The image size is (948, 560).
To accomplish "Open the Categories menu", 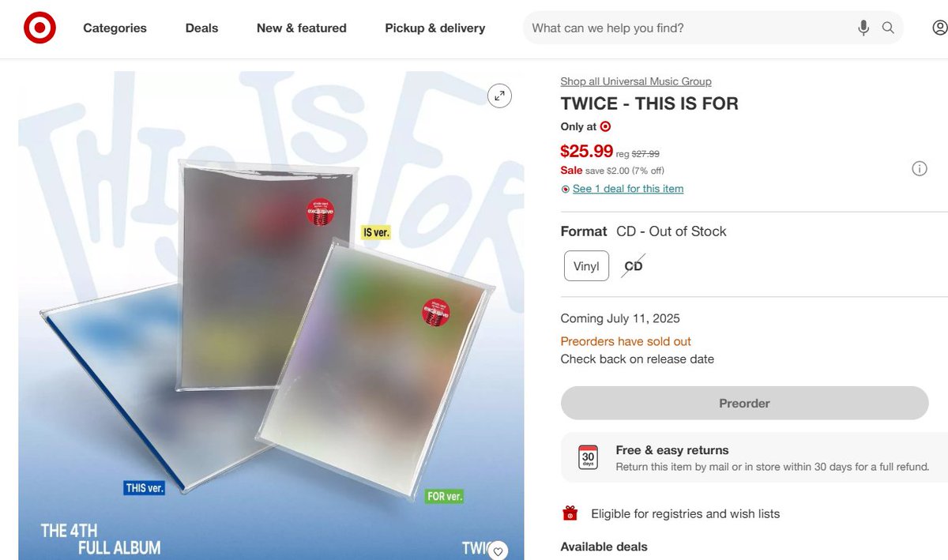I will [x=115, y=28].
